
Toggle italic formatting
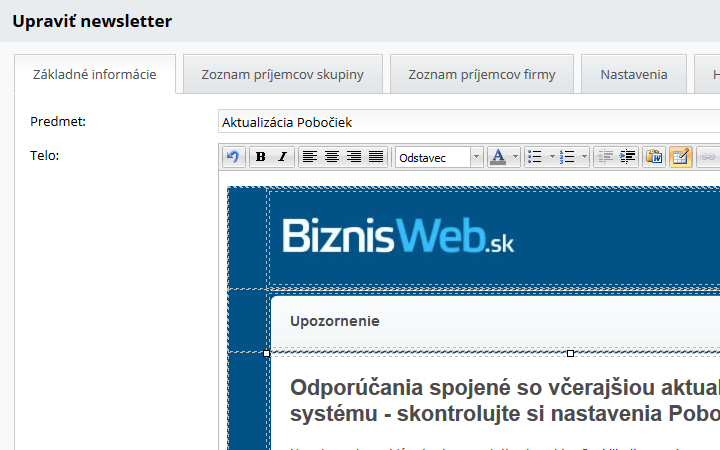coord(282,157)
